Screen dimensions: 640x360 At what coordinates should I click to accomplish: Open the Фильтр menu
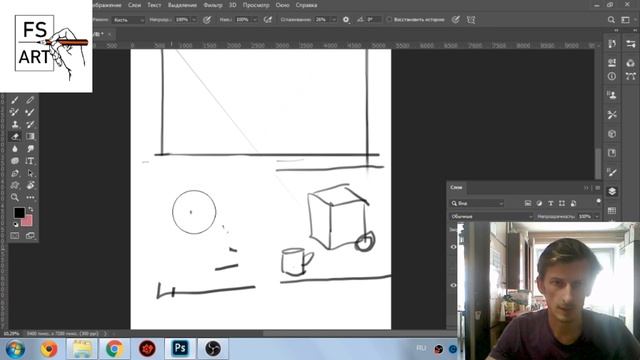pyautogui.click(x=213, y=5)
